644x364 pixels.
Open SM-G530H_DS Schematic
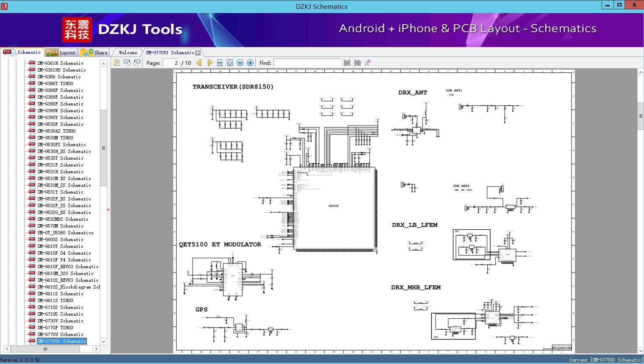[64, 151]
